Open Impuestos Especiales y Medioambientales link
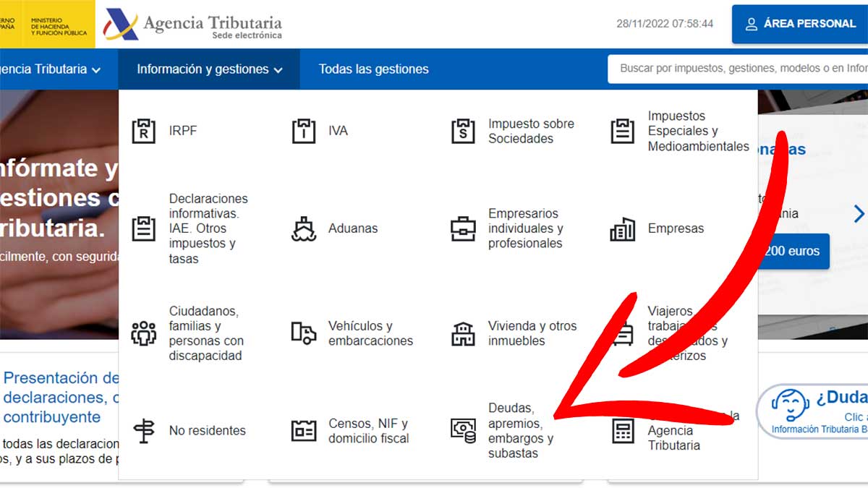868x488 pixels. pos(698,131)
